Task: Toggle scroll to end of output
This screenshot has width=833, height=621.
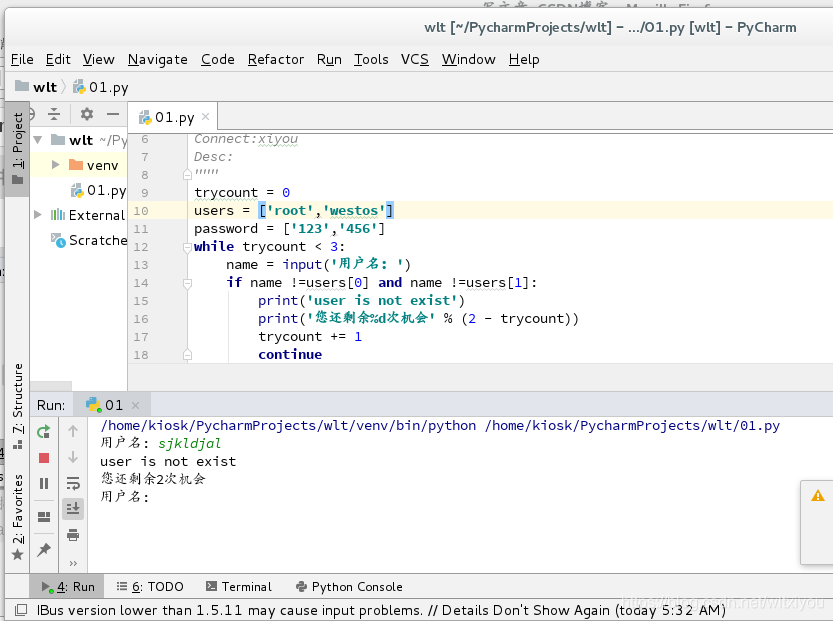Action: [x=73, y=508]
